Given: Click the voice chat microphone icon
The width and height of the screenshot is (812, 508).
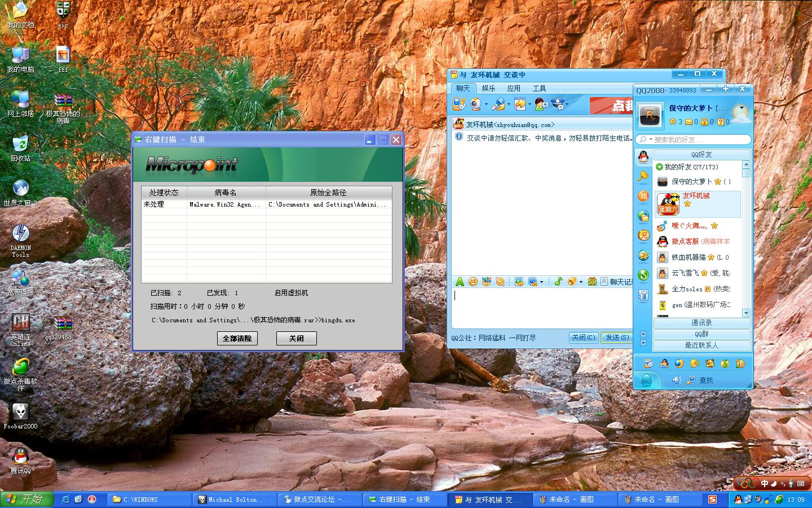Looking at the screenshot, I should pyautogui.click(x=497, y=104).
